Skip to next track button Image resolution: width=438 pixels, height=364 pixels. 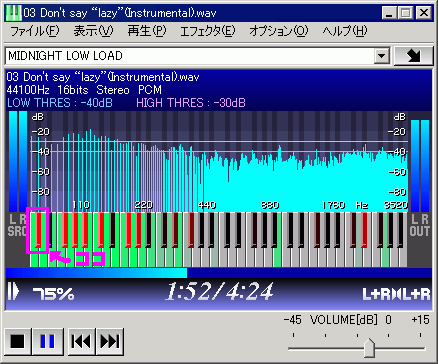click(x=110, y=341)
